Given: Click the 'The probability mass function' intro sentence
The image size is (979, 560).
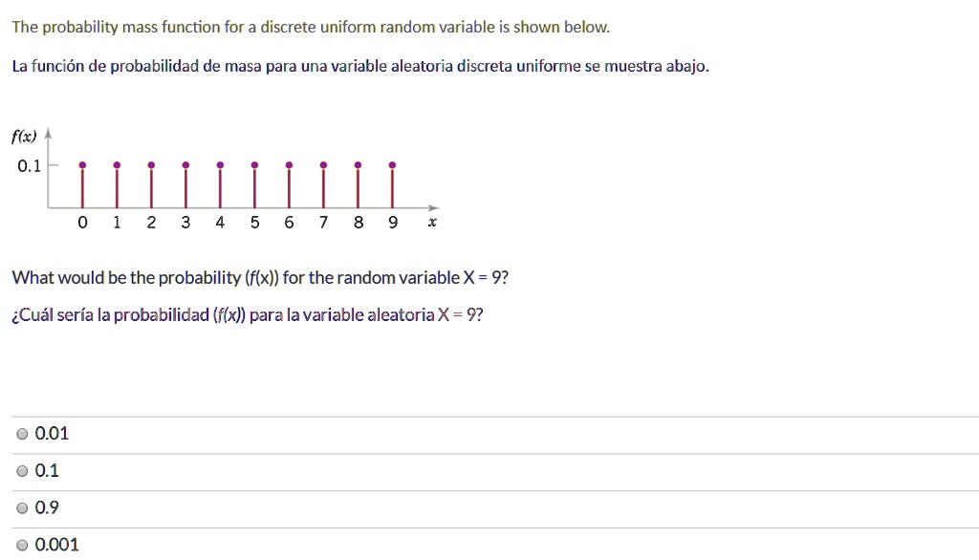Looking at the screenshot, I should [311, 28].
